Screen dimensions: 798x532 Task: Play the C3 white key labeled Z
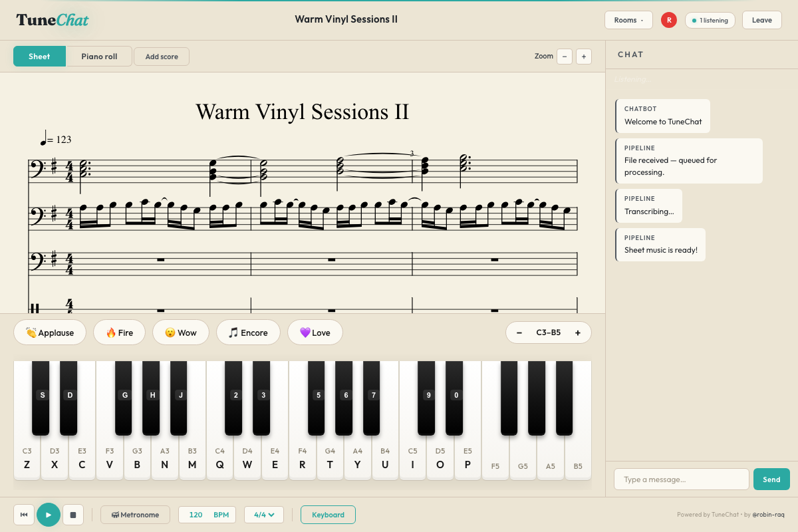point(27,459)
